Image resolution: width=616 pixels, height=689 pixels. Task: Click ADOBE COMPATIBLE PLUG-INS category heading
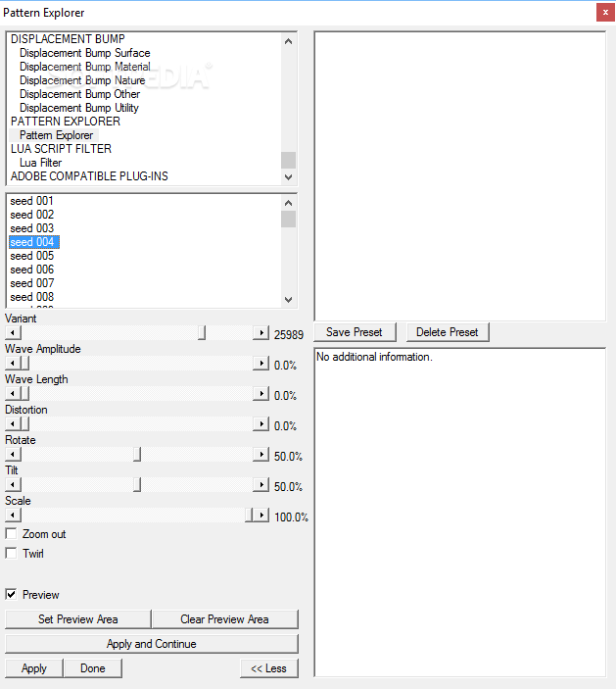click(89, 175)
